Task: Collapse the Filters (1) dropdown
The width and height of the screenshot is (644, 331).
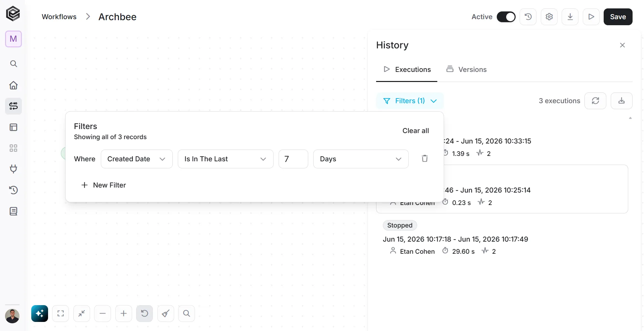Action: click(410, 101)
